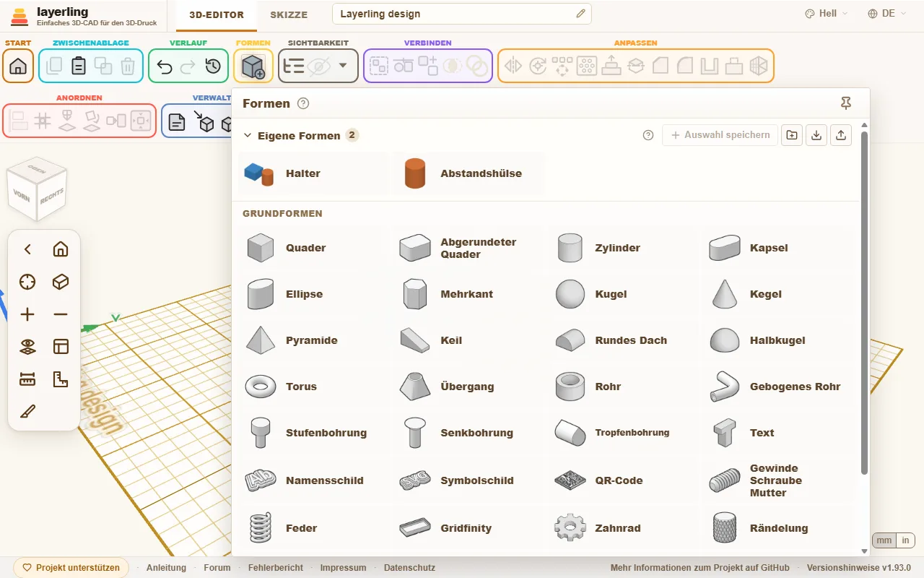Open the Anleitung link
This screenshot has width=924, height=578.
(x=166, y=568)
